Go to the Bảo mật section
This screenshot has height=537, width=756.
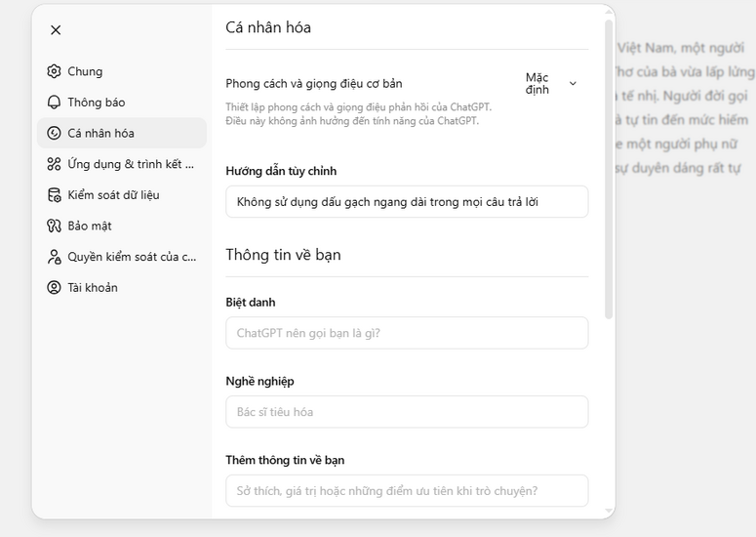click(90, 227)
